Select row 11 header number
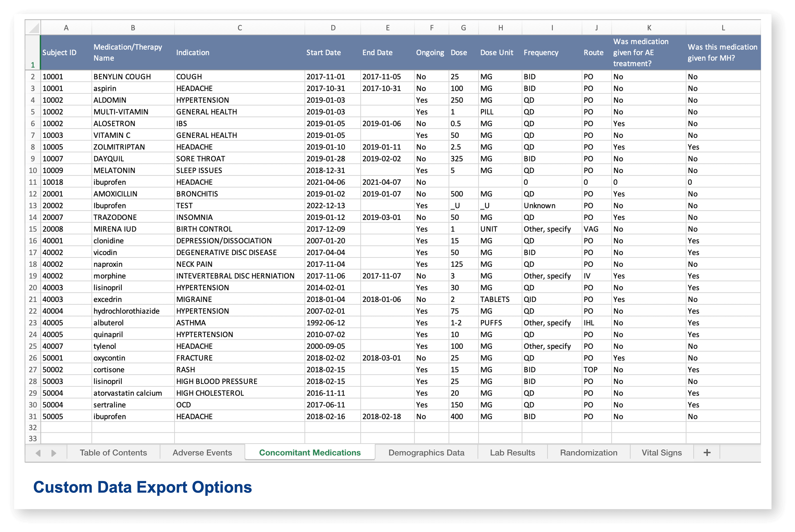The width and height of the screenshot is (795, 532). pos(33,182)
